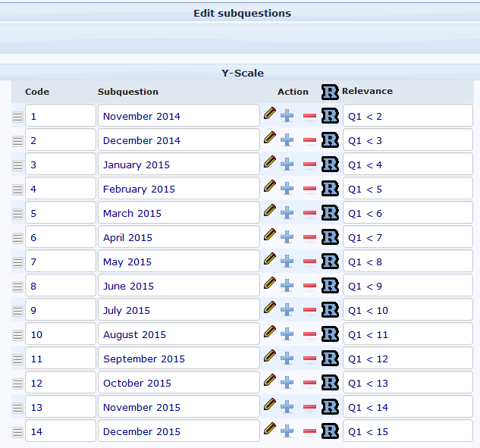Insert a row after April 2015 using plus
This screenshot has height=448, width=480.
(x=287, y=237)
